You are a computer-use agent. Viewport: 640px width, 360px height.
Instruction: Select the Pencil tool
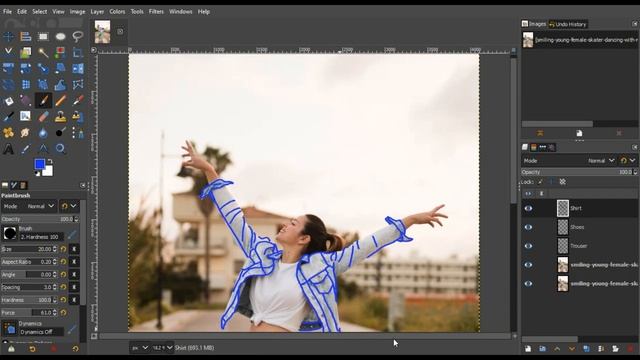(60, 100)
